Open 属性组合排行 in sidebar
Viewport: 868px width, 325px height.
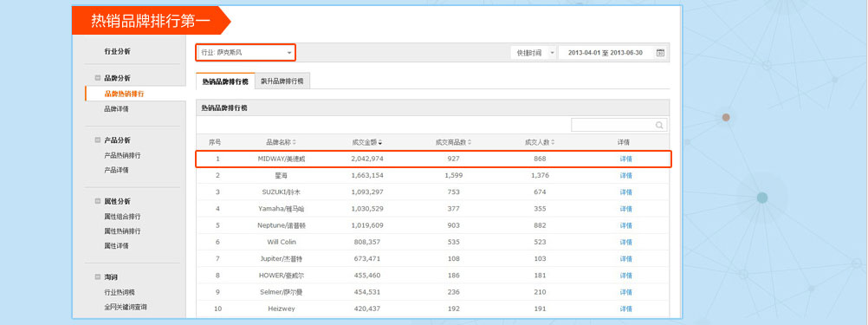[x=122, y=217]
